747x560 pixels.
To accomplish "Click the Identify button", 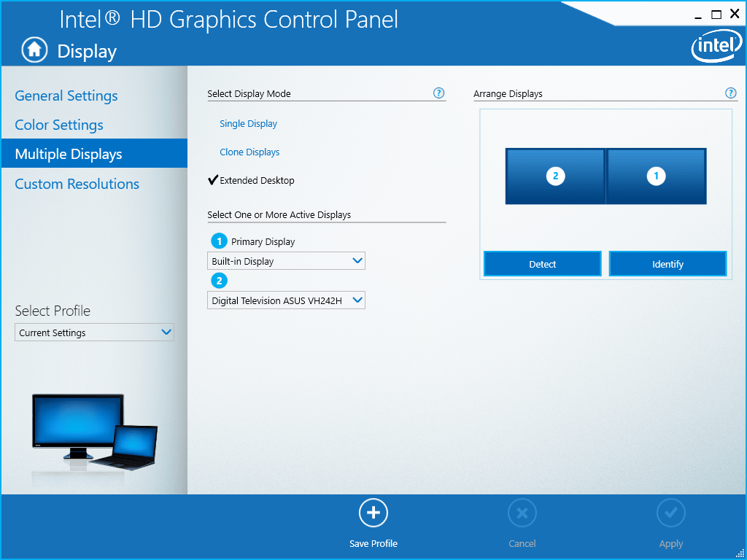I will point(667,264).
